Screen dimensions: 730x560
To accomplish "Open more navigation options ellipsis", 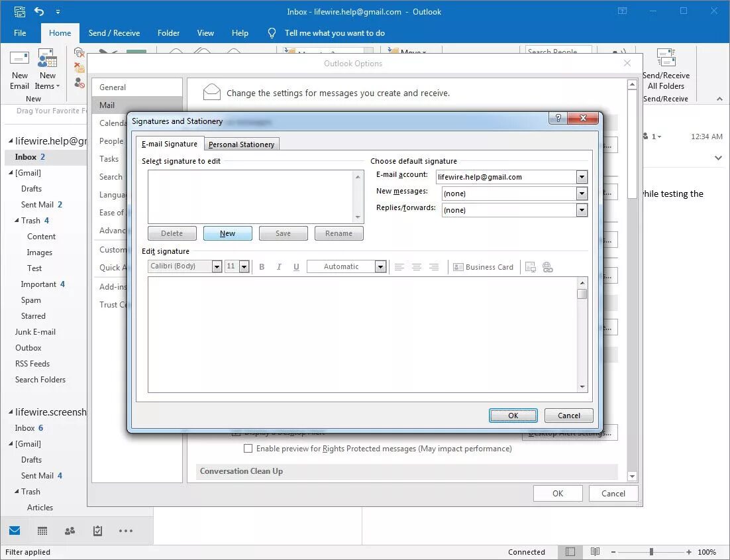I will click(x=126, y=531).
